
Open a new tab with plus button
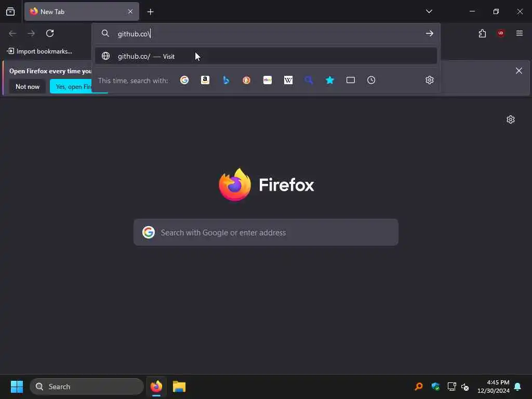(150, 12)
